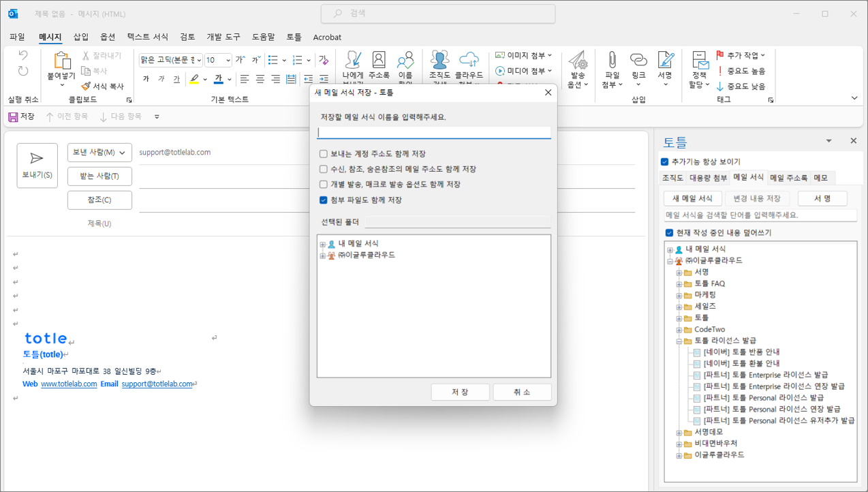Switch to the 메일 주소록 tab

pos(789,178)
